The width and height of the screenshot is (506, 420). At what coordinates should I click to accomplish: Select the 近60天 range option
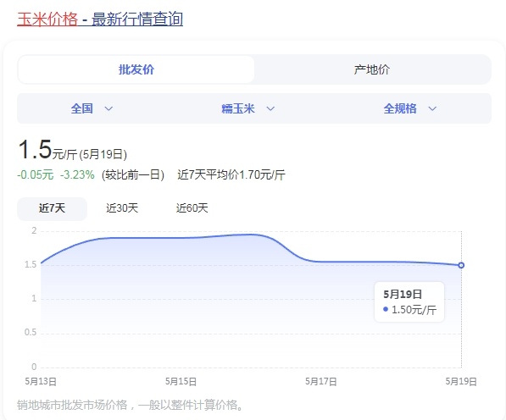(192, 208)
